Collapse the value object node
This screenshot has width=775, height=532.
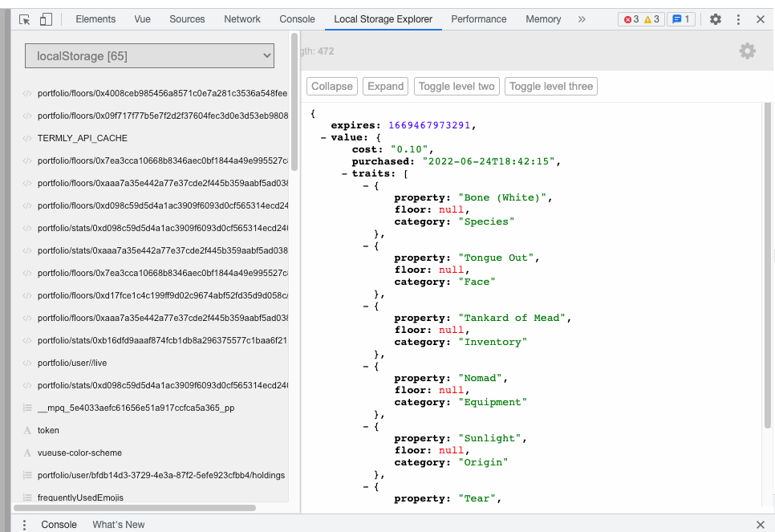[323, 137]
